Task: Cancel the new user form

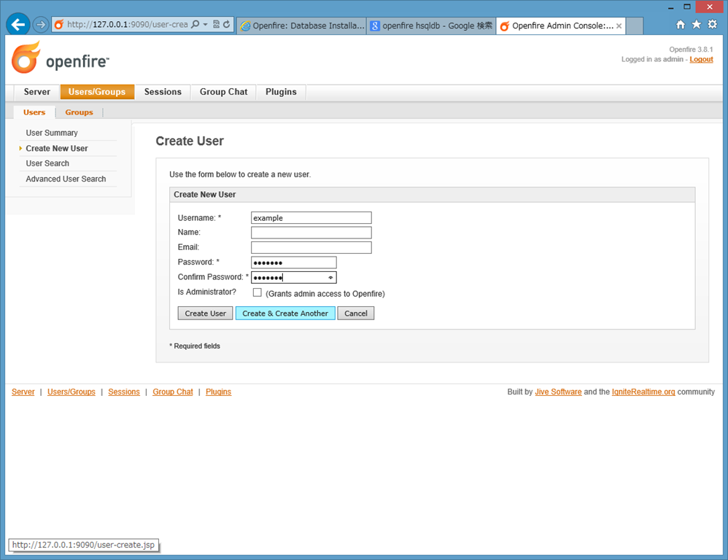Action: coord(356,313)
